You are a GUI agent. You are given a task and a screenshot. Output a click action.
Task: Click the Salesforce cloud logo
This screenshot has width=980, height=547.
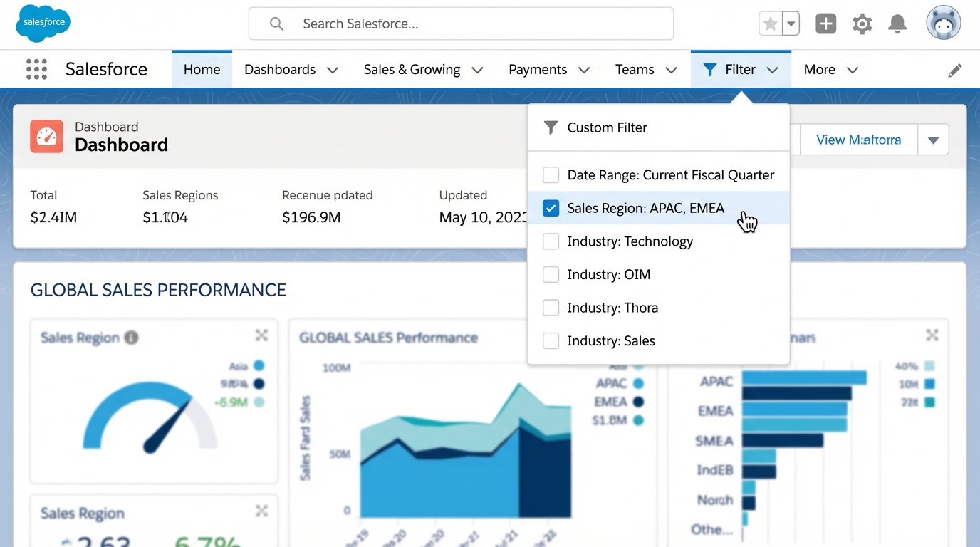pos(42,23)
